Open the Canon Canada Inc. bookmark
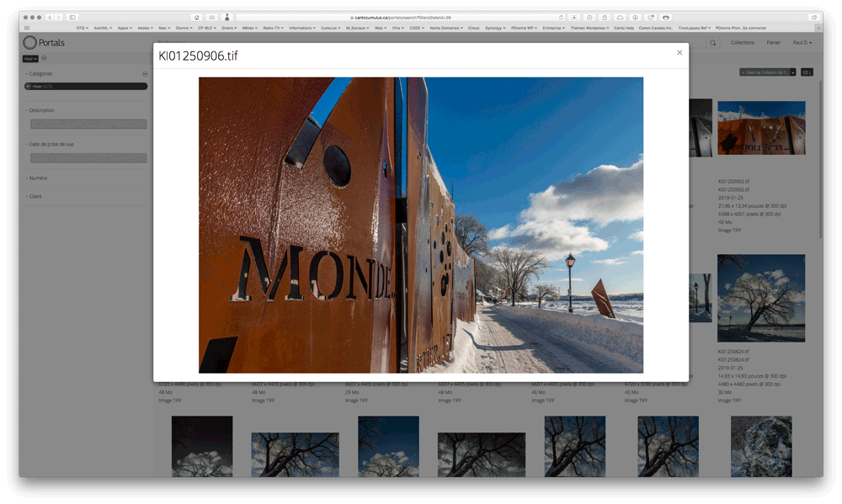The image size is (842, 504). 656,28
